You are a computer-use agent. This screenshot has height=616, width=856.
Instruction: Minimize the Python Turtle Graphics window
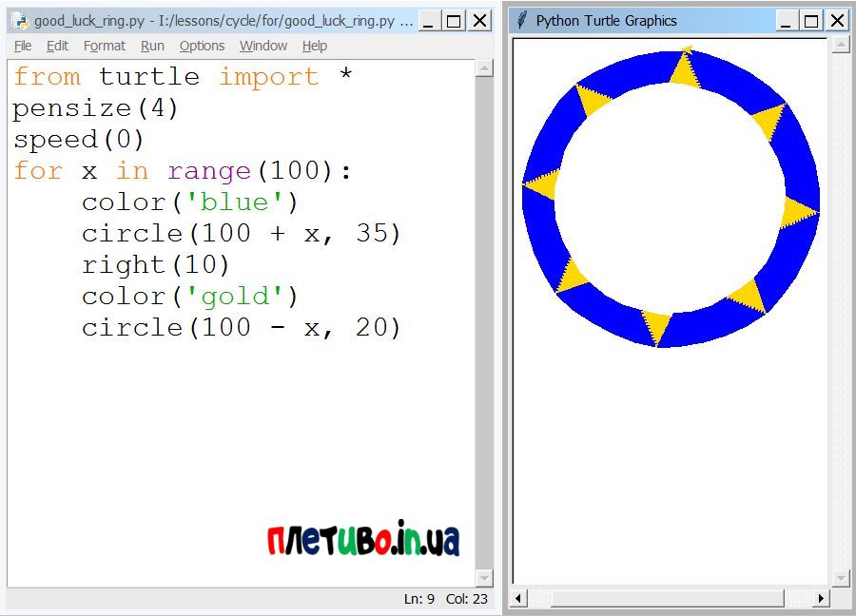coord(786,21)
